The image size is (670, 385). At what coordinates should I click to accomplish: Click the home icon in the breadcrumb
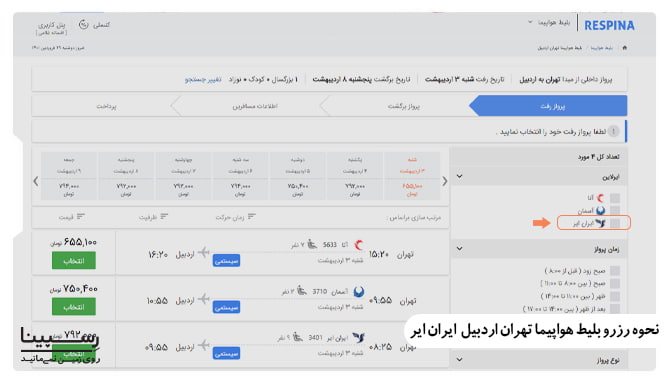625,47
